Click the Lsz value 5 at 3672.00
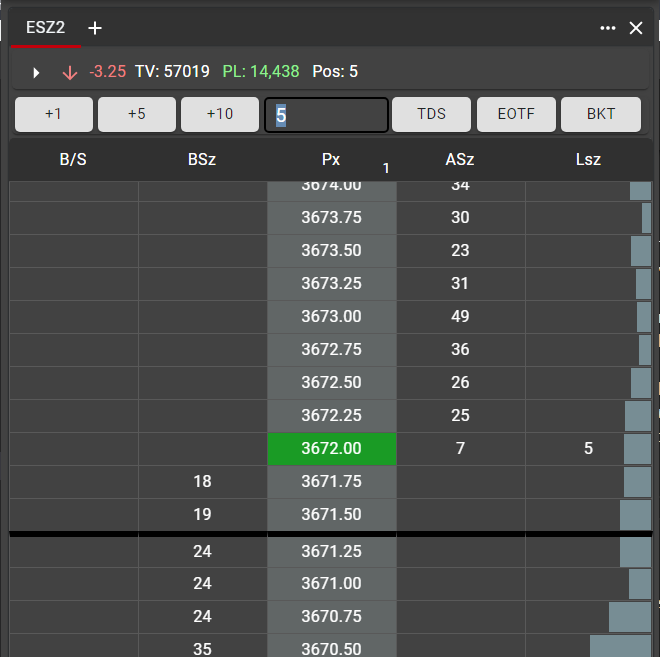Viewport: 660px width, 657px height. click(588, 449)
